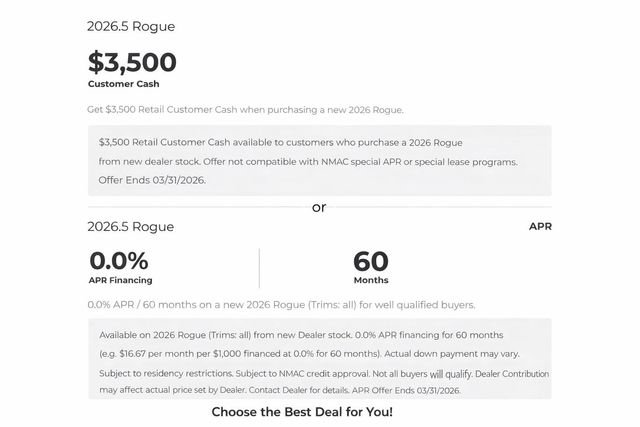
Task: Click the 0.0% APR / 60 months summary sentence
Action: tap(281, 305)
